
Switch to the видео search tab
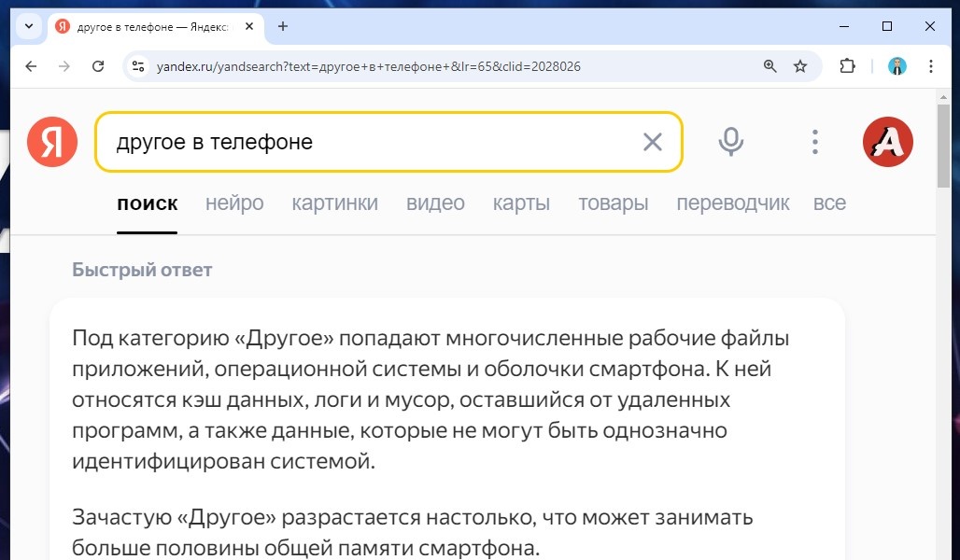[x=435, y=203]
